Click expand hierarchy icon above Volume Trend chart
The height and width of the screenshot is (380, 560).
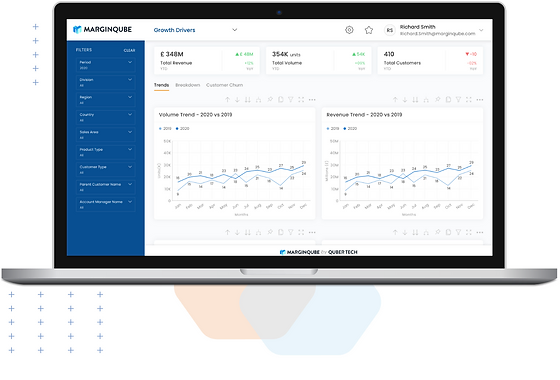click(x=258, y=100)
